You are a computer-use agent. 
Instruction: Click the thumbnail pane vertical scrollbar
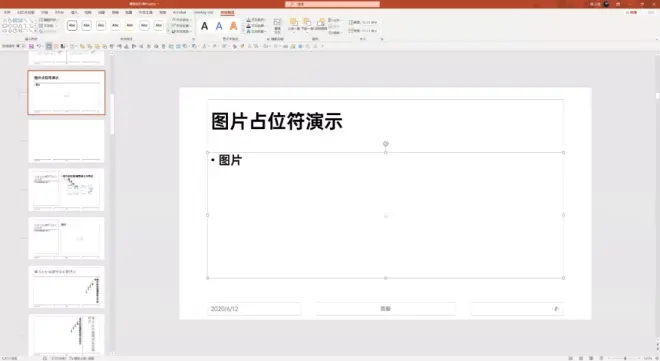(112, 114)
